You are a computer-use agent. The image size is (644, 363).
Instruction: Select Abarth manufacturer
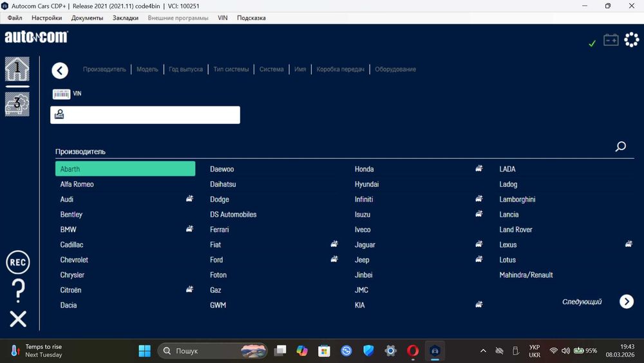[126, 169]
